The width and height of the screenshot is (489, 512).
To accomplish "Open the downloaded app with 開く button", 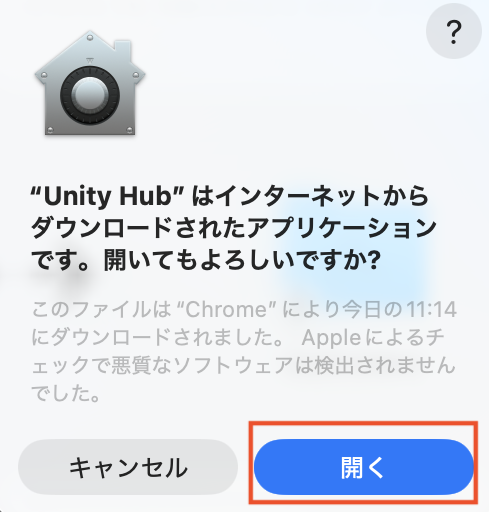I will coord(364,467).
